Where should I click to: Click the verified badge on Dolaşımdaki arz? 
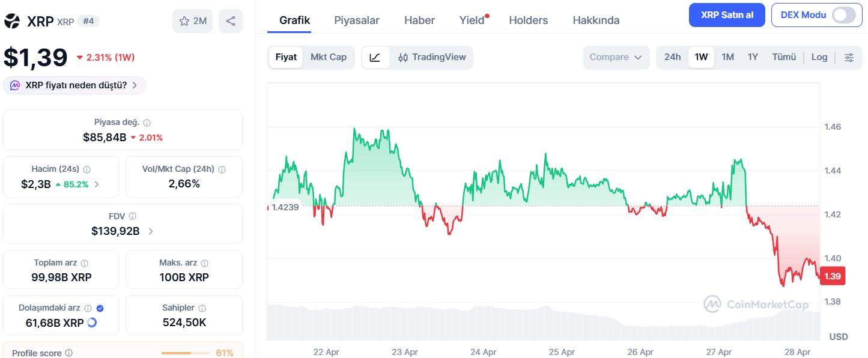pyautogui.click(x=100, y=308)
